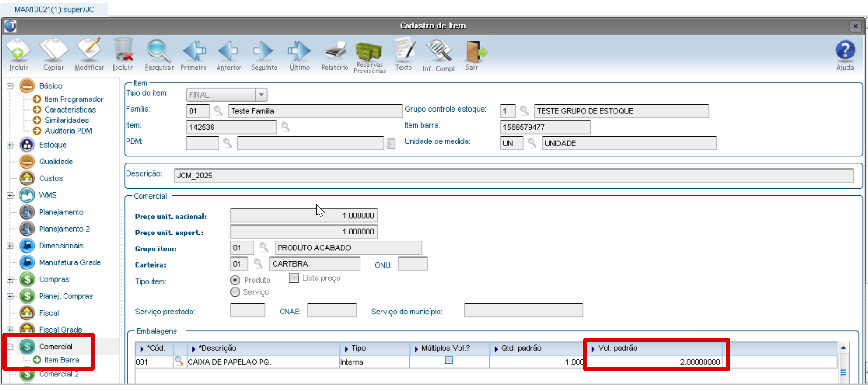Select the Serviço radio button
868x390 pixels.
[x=235, y=292]
